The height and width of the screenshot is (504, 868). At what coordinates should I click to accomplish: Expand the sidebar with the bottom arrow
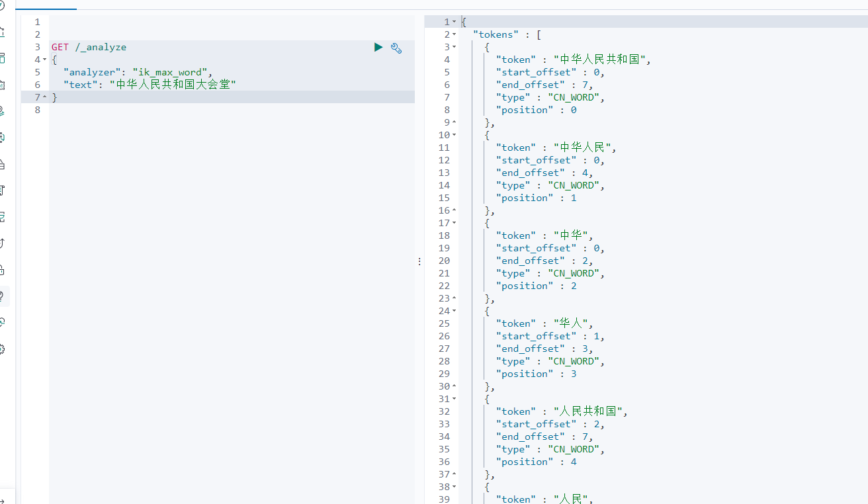click(x=3, y=501)
